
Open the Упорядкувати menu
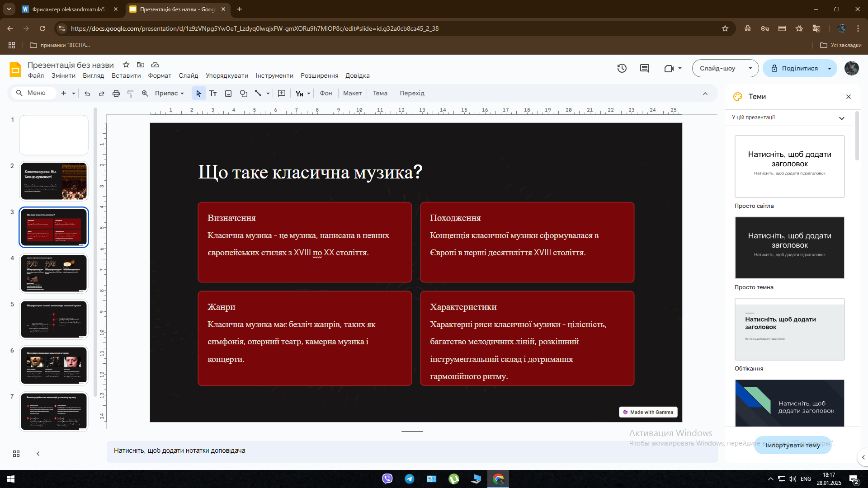click(x=227, y=75)
